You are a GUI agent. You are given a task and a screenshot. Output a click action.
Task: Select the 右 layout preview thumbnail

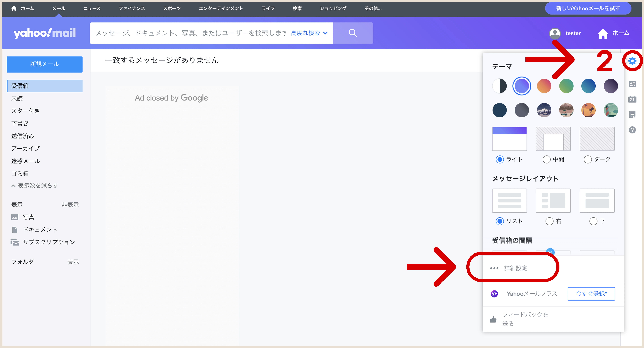(x=553, y=201)
